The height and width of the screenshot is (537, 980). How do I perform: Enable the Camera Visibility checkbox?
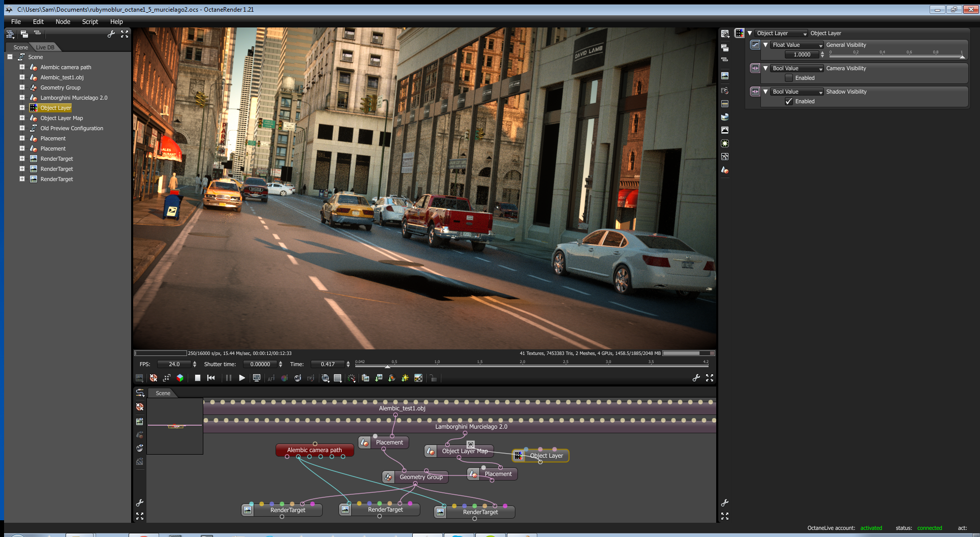(789, 78)
